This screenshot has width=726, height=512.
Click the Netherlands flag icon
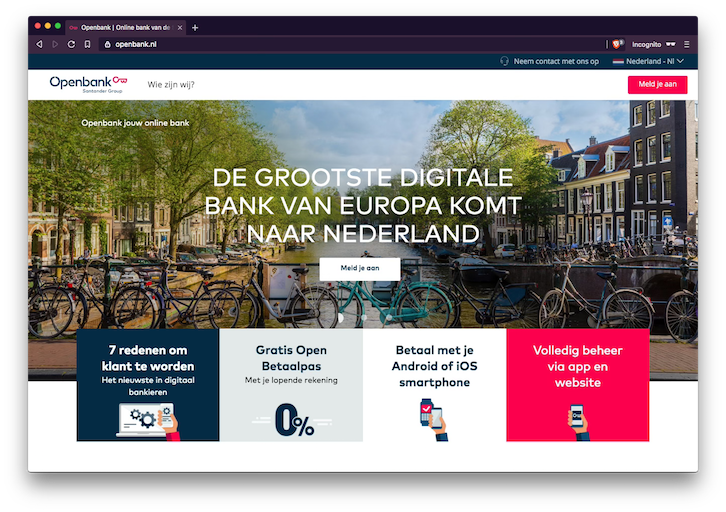618,61
